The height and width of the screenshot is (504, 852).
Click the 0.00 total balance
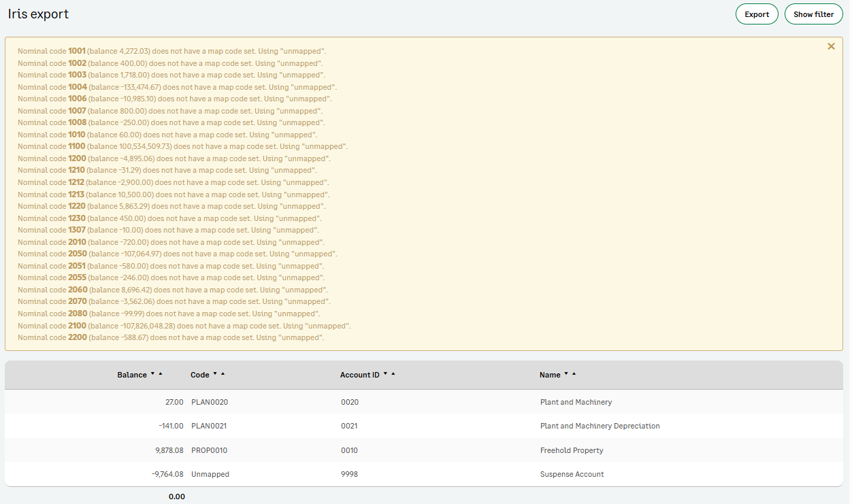click(177, 497)
